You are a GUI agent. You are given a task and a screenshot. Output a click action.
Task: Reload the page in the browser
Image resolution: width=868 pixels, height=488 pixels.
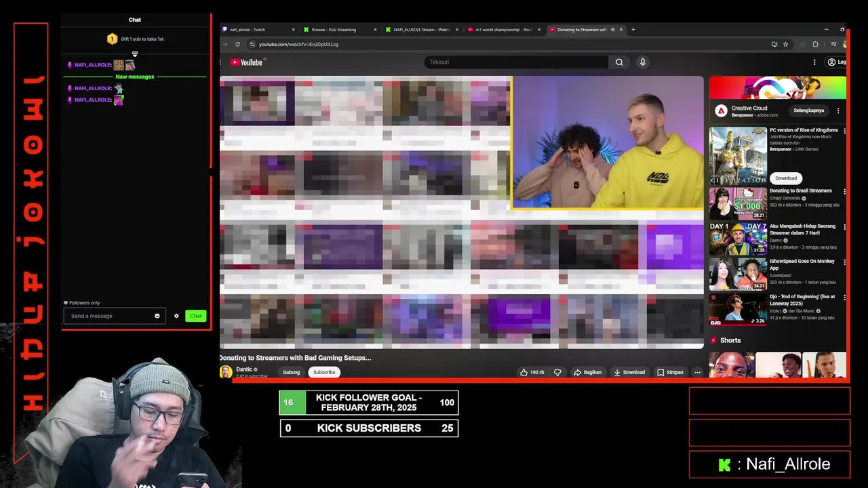coord(237,44)
